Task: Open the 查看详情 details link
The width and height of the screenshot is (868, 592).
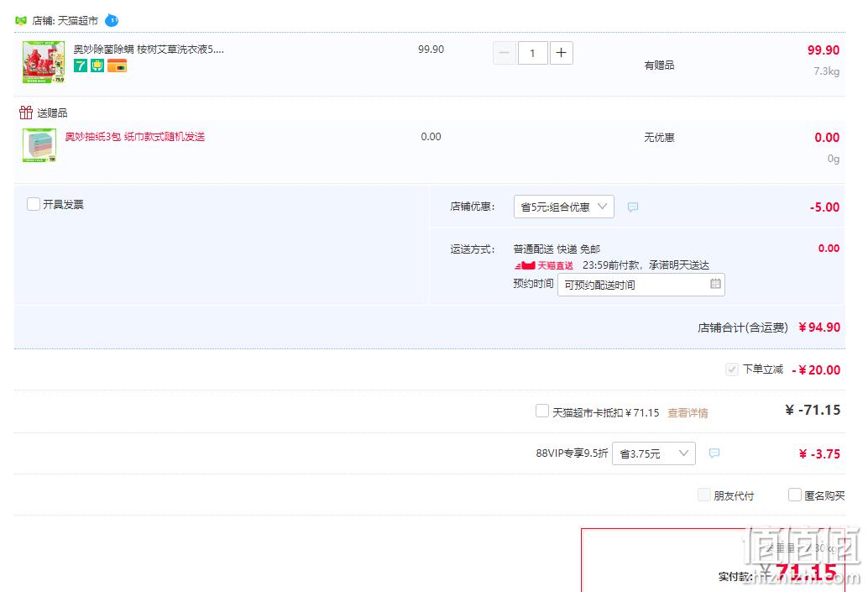Action: tap(688, 412)
